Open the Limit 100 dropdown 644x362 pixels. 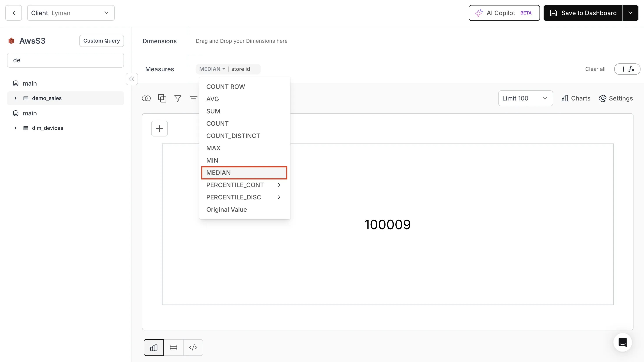click(525, 98)
